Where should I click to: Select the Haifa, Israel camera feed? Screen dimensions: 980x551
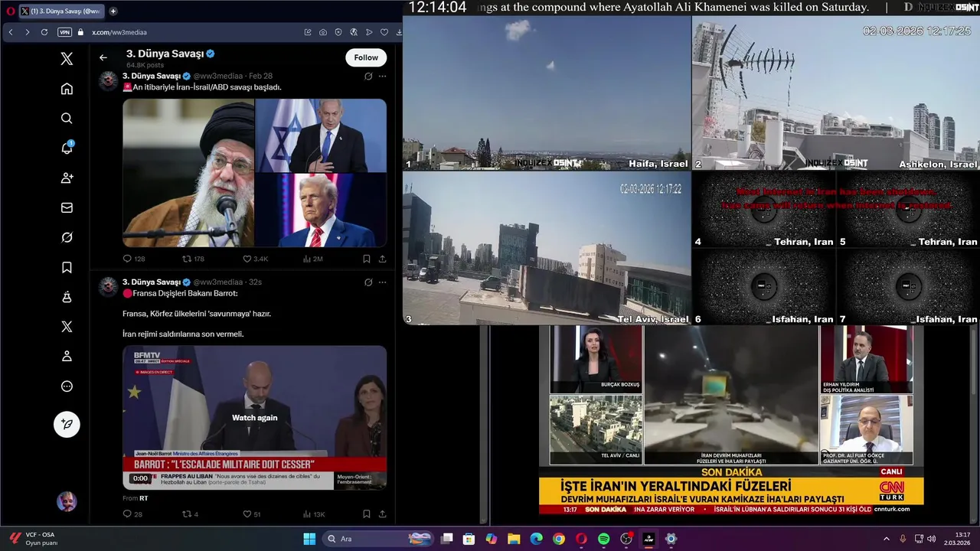(x=547, y=93)
